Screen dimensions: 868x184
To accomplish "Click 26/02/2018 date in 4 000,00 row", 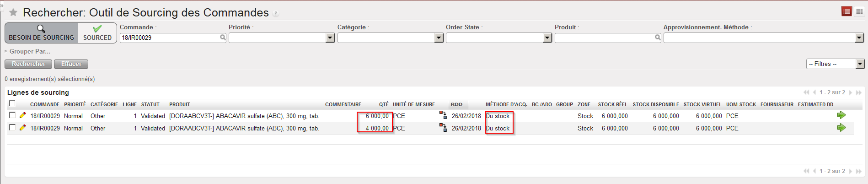I will pos(466,128).
